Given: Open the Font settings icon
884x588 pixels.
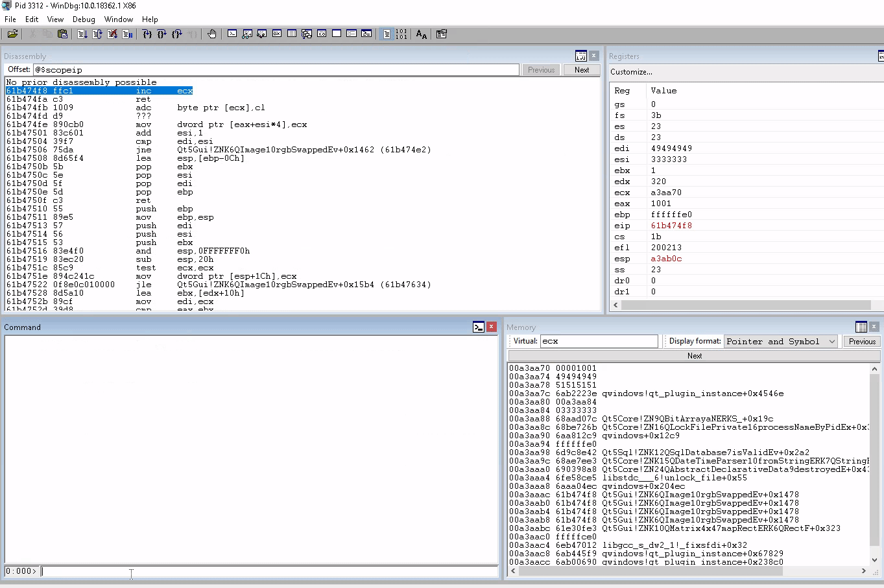Looking at the screenshot, I should click(x=421, y=33).
